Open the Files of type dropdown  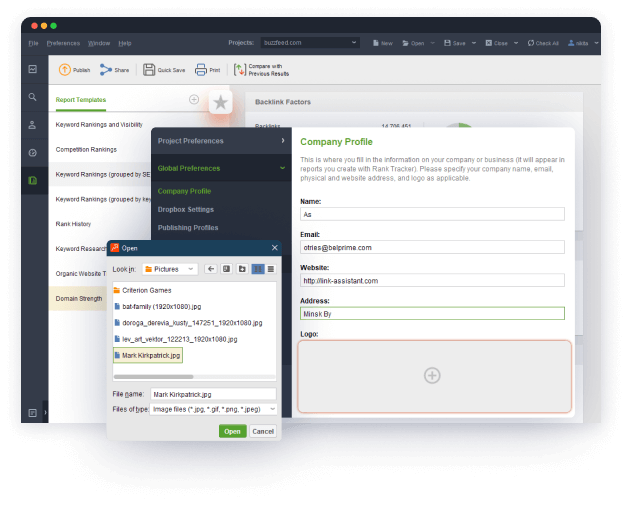pos(213,409)
